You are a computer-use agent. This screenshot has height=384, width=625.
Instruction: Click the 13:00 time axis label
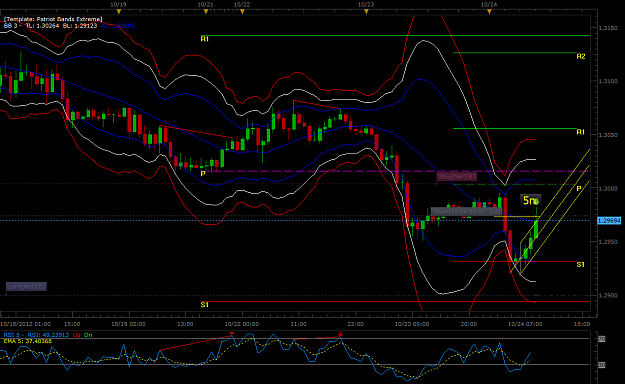(x=185, y=324)
